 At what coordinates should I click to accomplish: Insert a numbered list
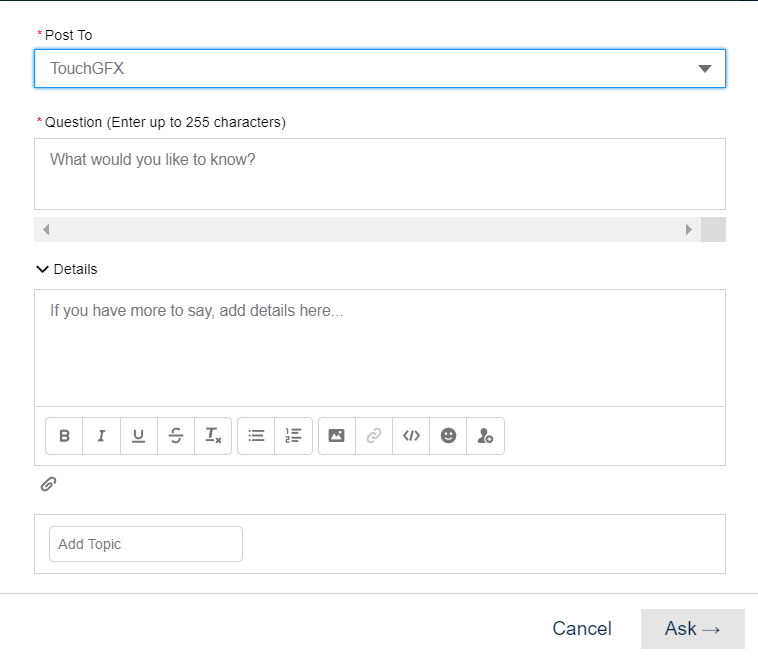click(293, 436)
